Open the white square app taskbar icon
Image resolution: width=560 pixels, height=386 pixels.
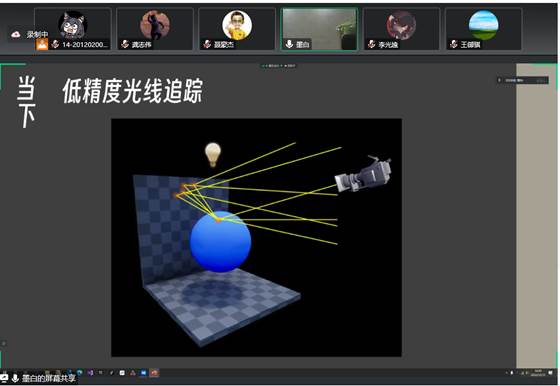(122, 373)
